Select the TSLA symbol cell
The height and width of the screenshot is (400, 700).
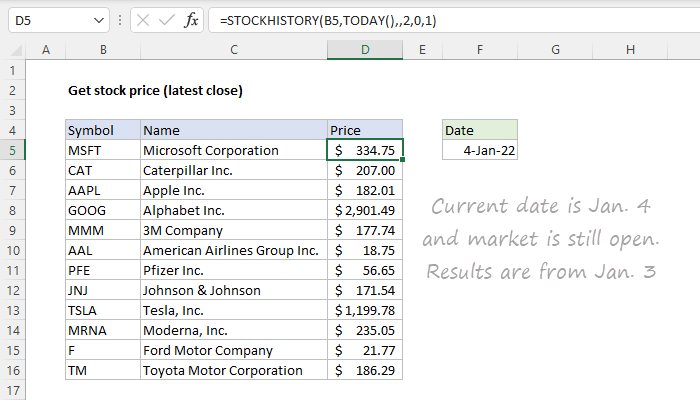tap(103, 310)
